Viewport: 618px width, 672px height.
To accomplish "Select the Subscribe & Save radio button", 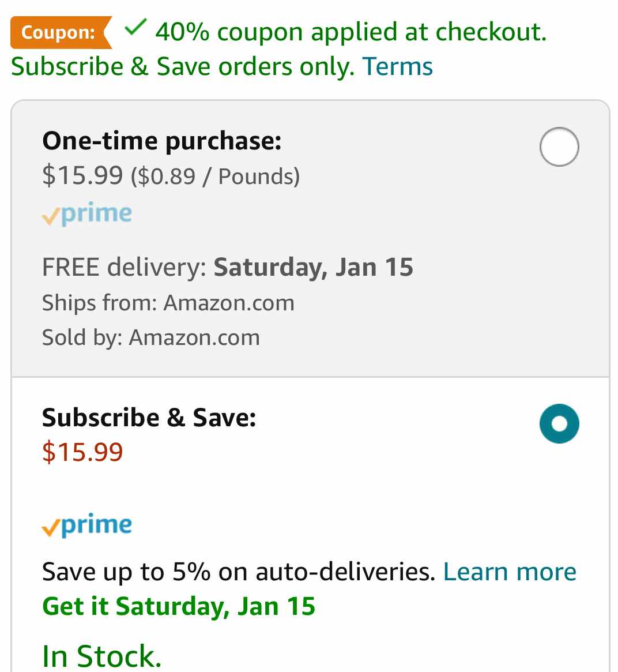I will [559, 423].
